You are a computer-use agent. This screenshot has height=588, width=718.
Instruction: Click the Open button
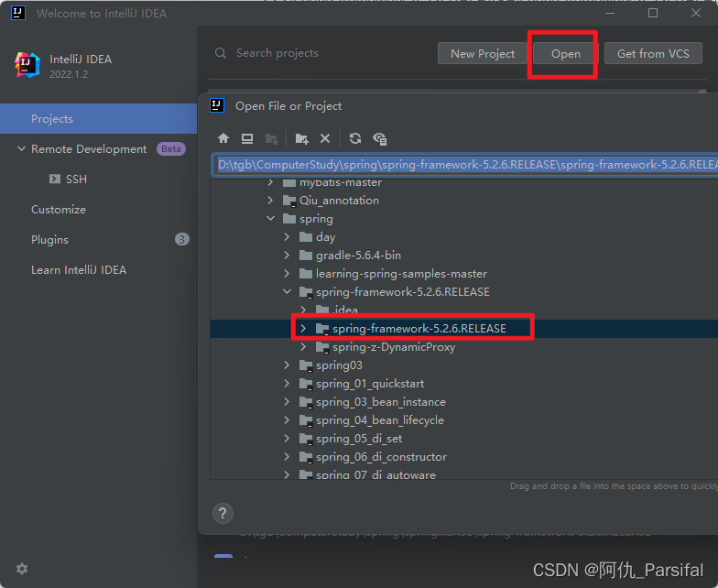[566, 53]
